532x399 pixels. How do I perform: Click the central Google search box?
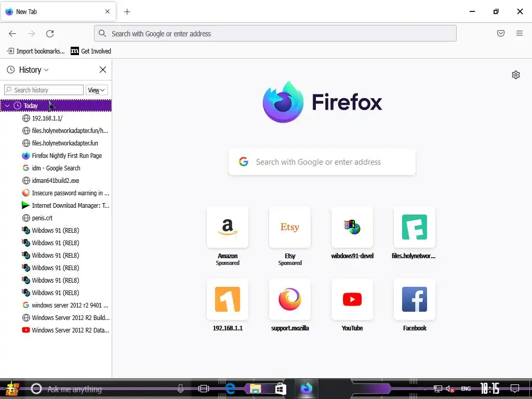click(x=322, y=162)
